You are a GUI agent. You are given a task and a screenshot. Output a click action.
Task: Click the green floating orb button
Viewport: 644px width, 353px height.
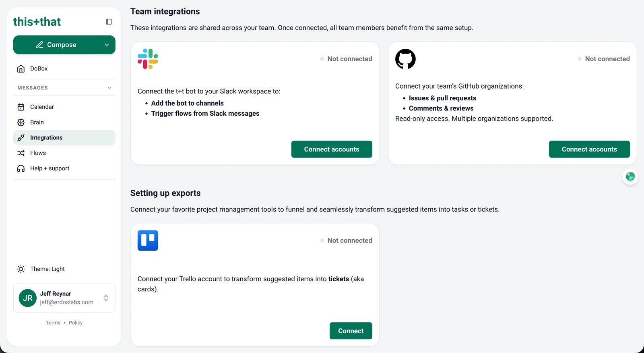630,176
